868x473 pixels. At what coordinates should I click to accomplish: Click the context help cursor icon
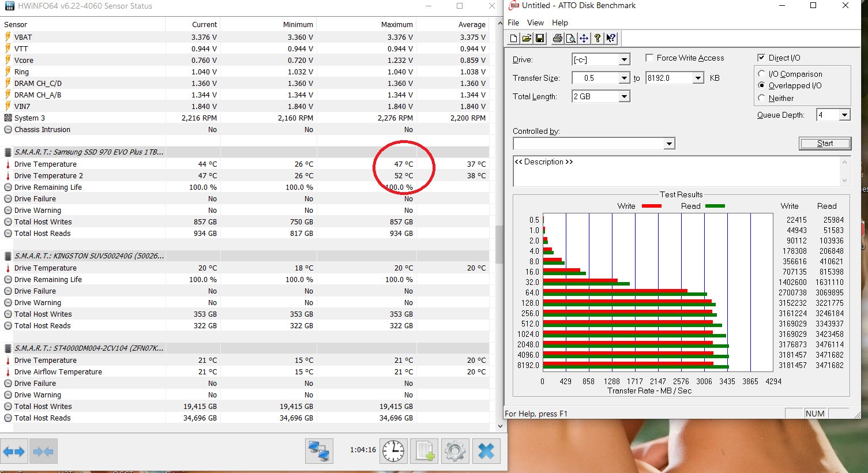click(x=611, y=38)
